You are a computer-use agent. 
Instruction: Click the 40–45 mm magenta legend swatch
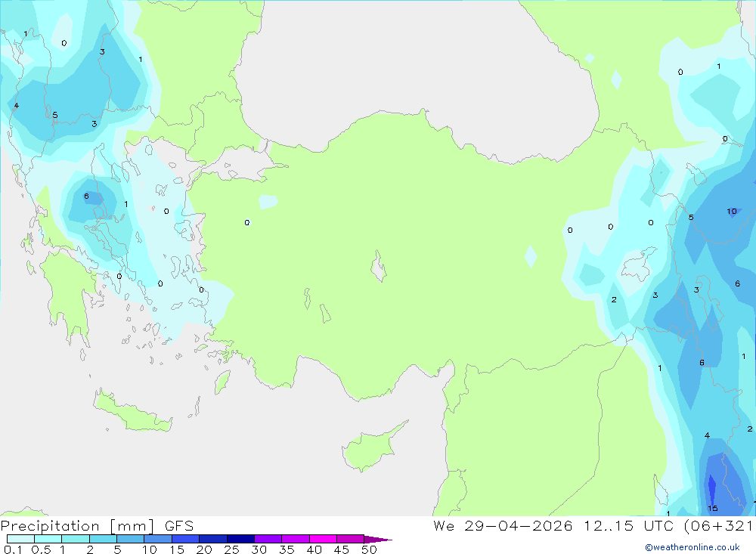pyautogui.click(x=323, y=539)
